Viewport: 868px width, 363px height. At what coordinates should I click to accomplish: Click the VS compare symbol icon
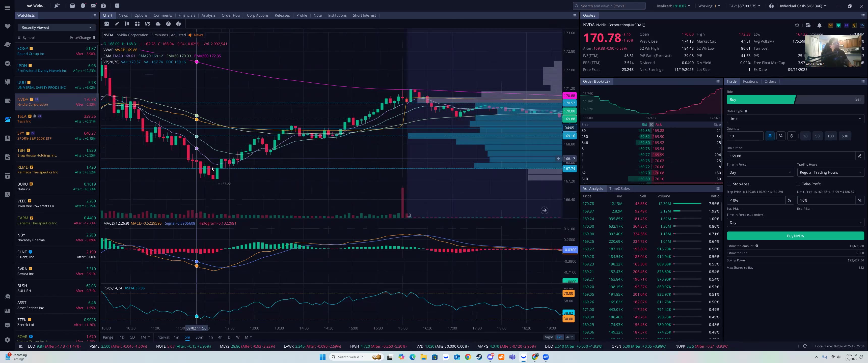(x=148, y=24)
